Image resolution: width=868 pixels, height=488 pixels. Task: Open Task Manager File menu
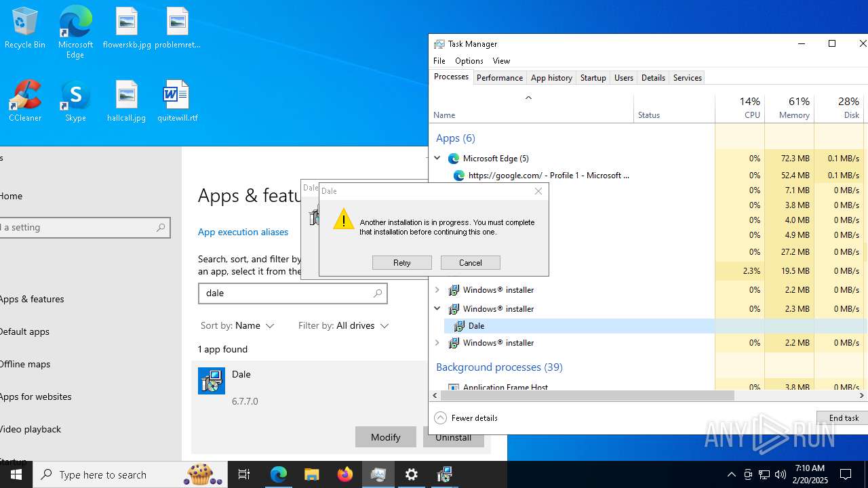tap(439, 61)
